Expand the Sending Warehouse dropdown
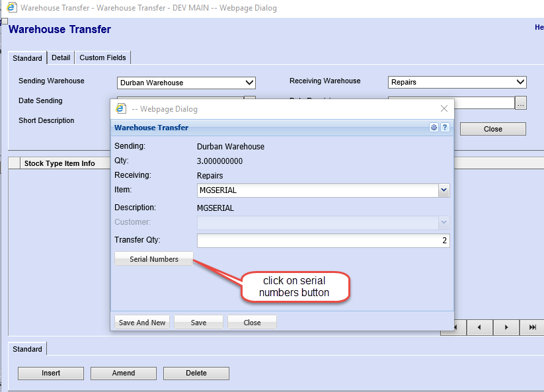The height and width of the screenshot is (392, 544). 249,83
